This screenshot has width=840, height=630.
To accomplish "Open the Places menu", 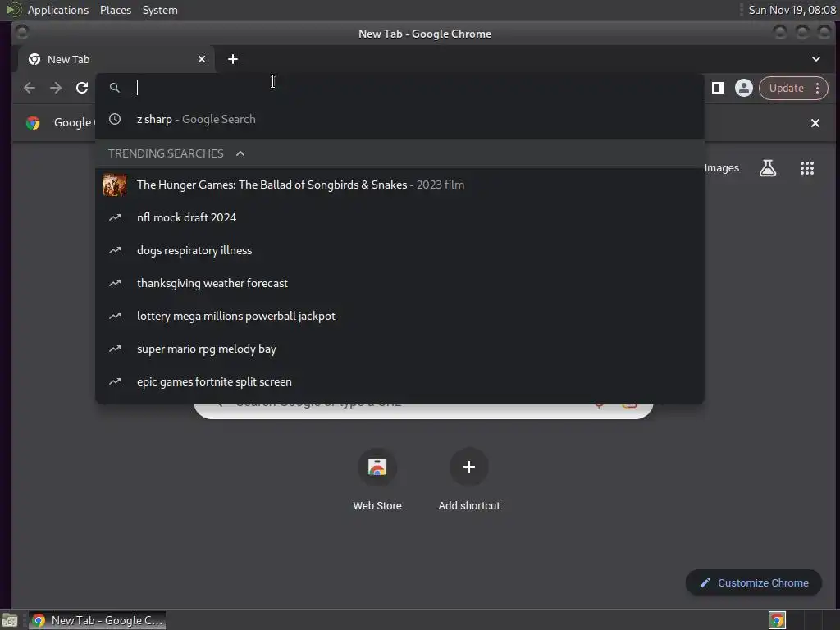I will click(116, 10).
